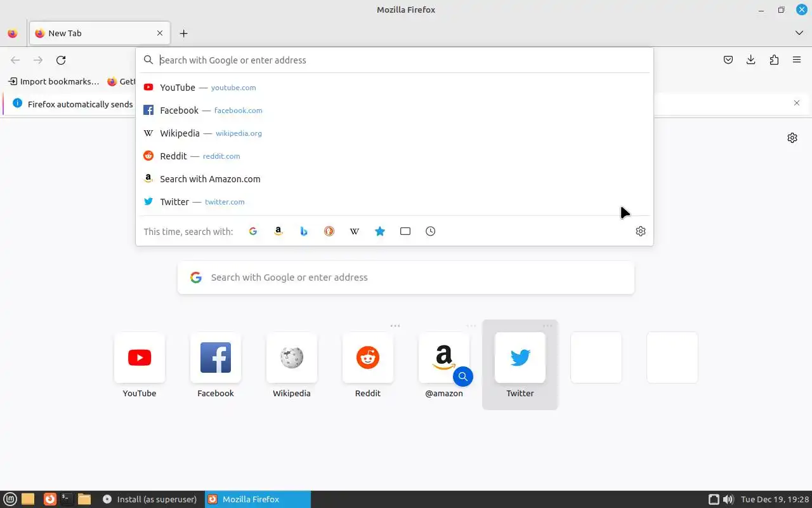
Task: Open new tab page customize gear
Action: (792, 138)
